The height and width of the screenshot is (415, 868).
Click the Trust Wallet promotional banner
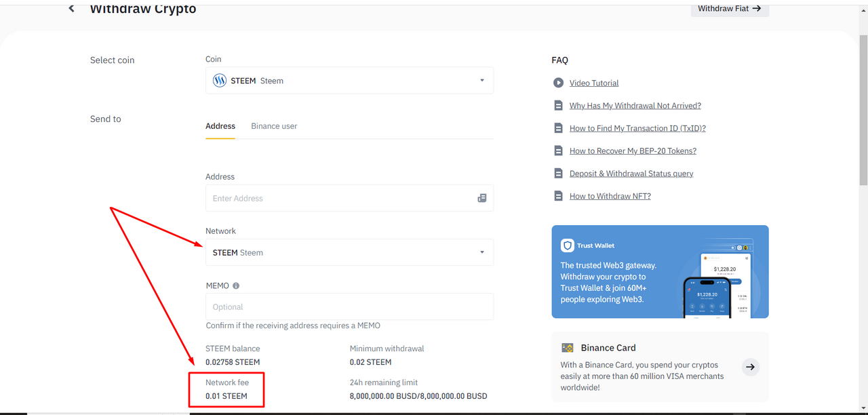coord(660,271)
